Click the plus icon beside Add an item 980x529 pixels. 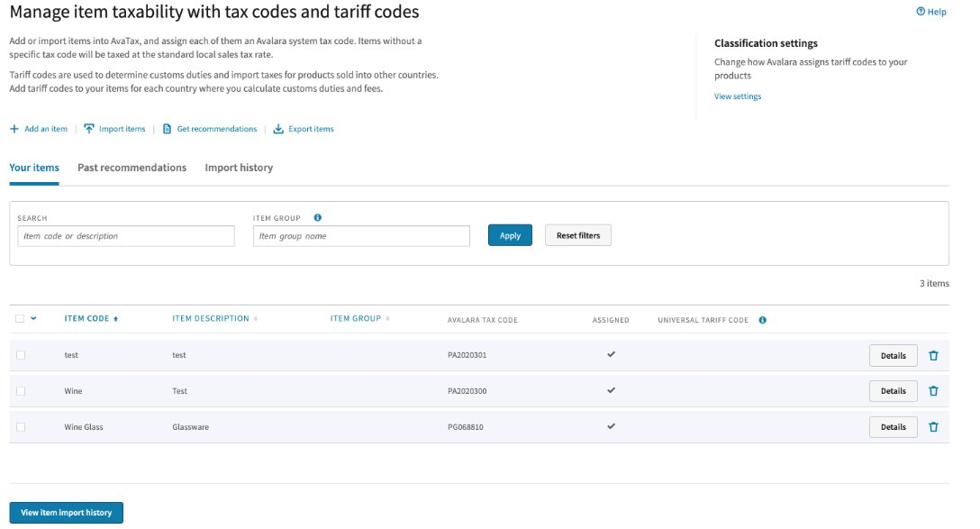coord(14,129)
